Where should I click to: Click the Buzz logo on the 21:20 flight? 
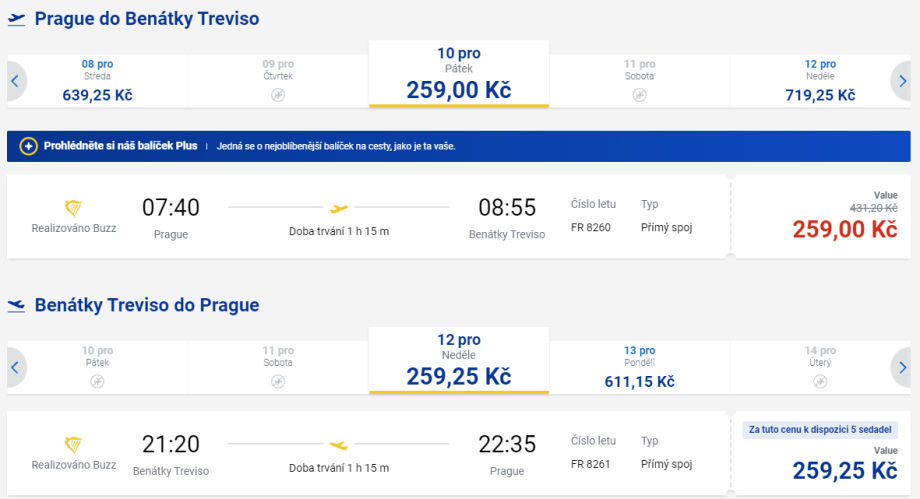click(x=73, y=444)
